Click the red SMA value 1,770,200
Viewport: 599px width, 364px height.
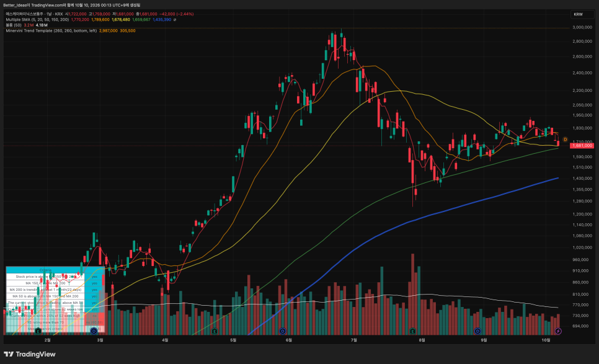coord(80,19)
